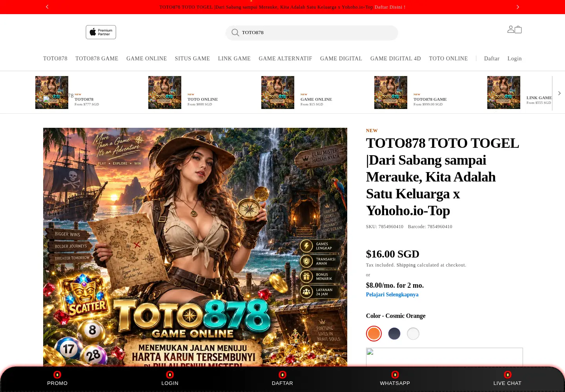The image size is (565, 392).
Task: Click the main TOTO878 product image
Action: click(195, 247)
